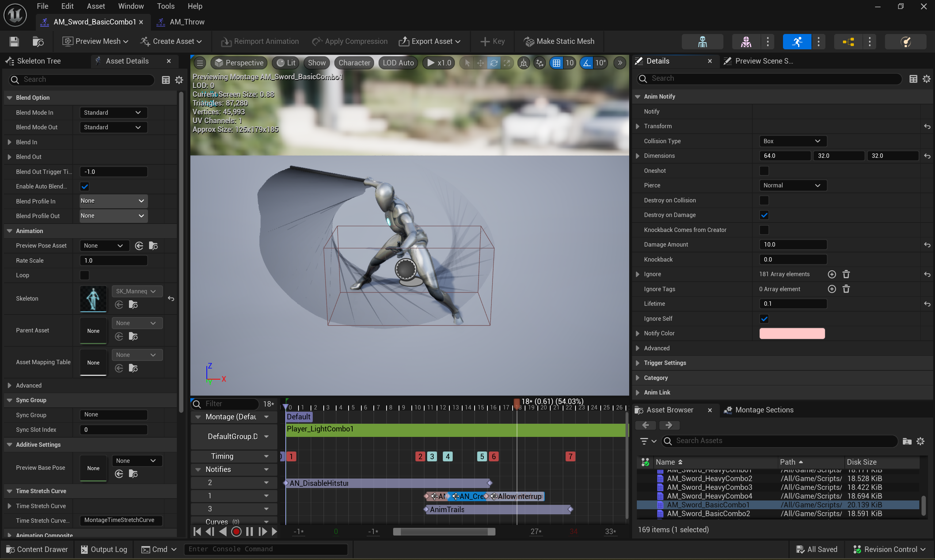935x560 pixels.
Task: Open the Content Drawer
Action: pyautogui.click(x=37, y=549)
